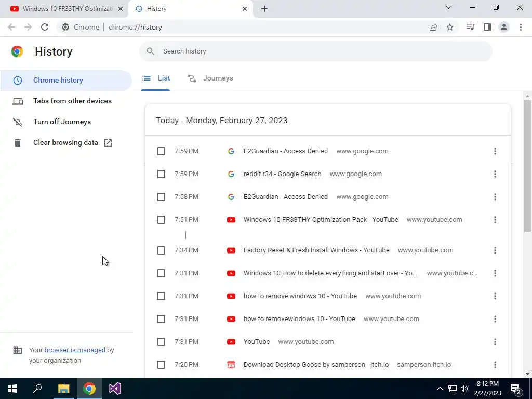This screenshot has width=532, height=399.
Task: Bookmark this tab with star icon
Action: point(450,27)
